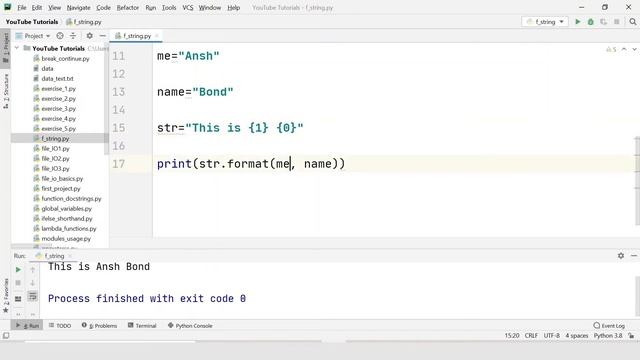
Task: Change UTF-8 file encoding in status bar
Action: [x=551, y=336]
